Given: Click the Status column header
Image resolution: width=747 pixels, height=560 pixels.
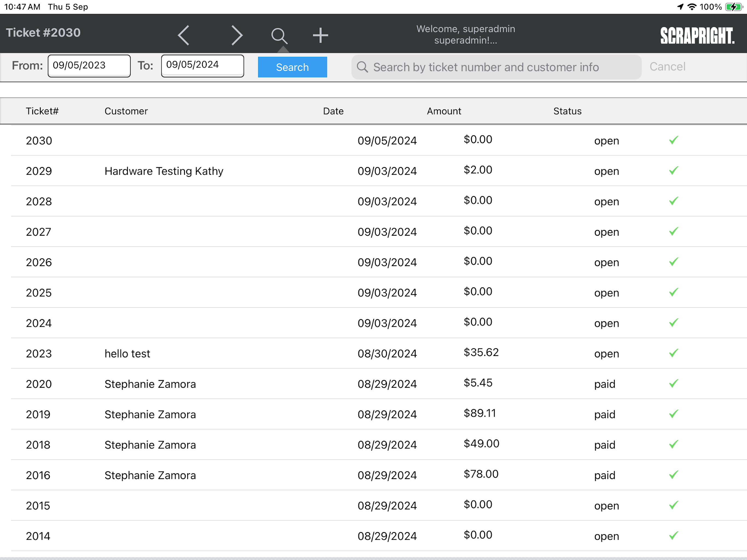Looking at the screenshot, I should coord(567,111).
